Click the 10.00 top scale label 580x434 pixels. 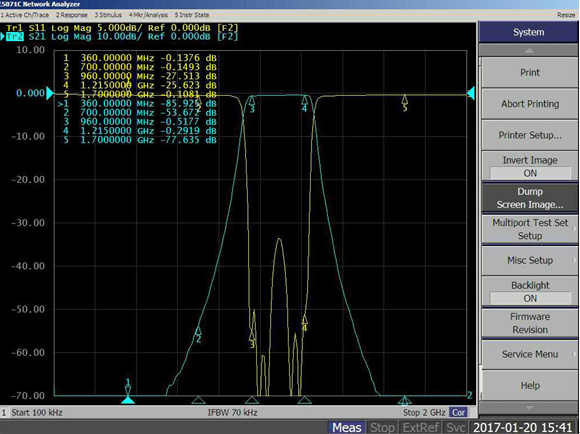click(31, 50)
